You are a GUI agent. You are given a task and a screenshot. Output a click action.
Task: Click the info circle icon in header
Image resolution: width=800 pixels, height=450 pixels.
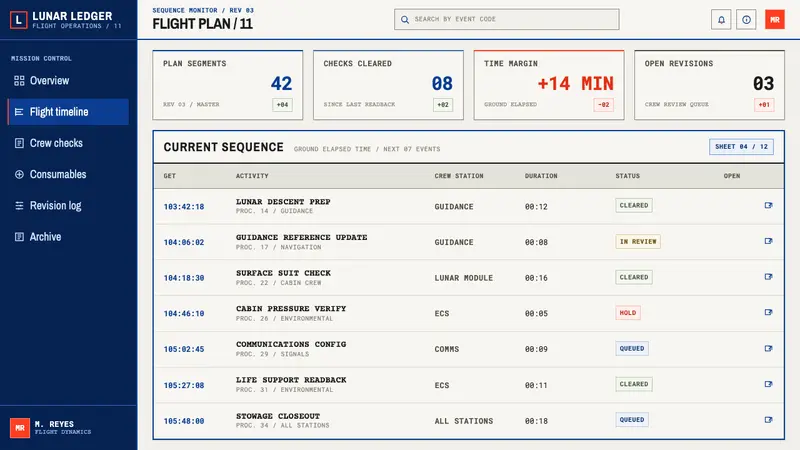point(746,20)
